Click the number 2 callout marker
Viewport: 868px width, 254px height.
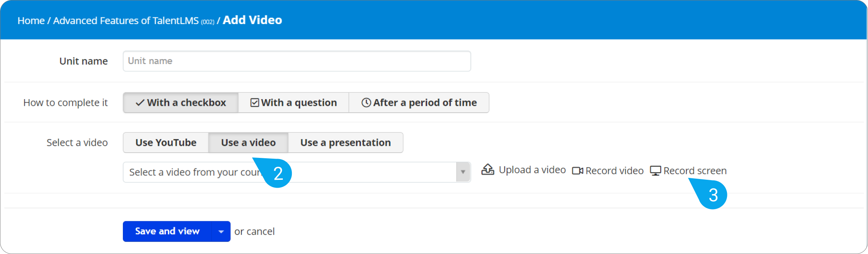coord(278,173)
